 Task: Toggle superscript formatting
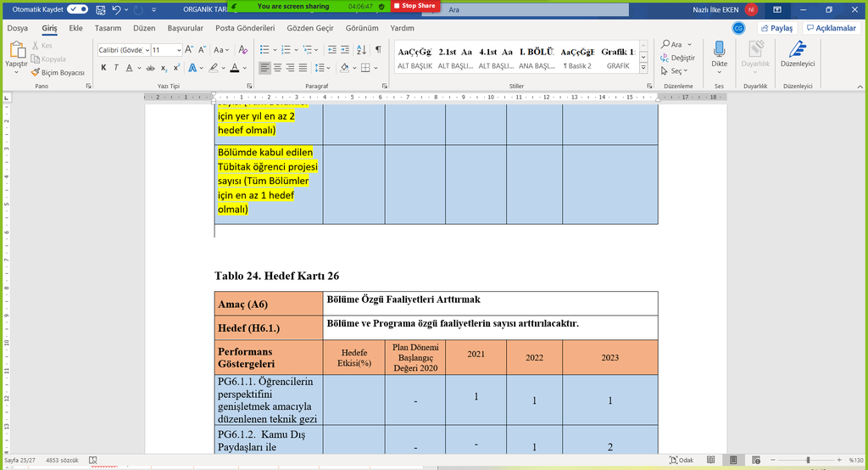pos(176,68)
